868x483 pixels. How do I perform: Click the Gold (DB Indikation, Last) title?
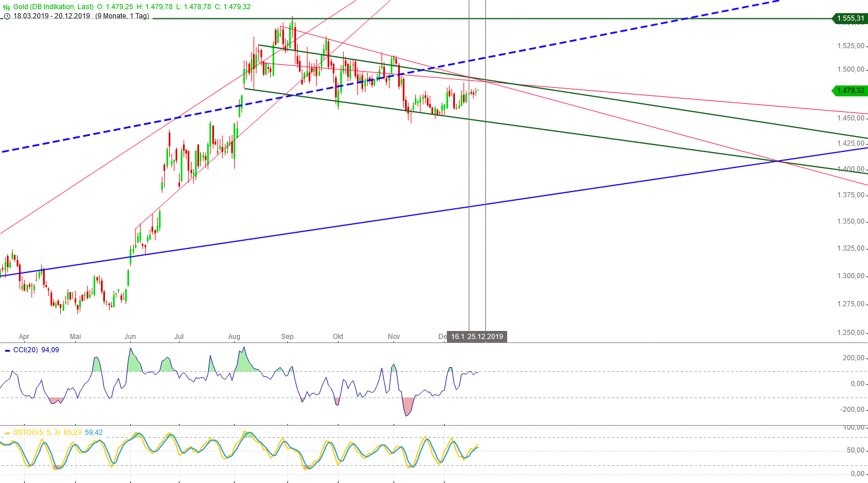(x=53, y=7)
